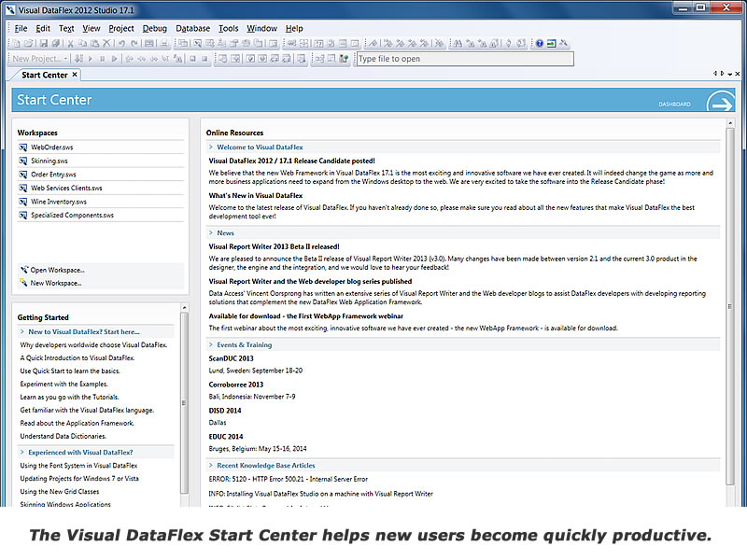Collapse the Events & Training section
This screenshot has width=747, height=560.
211,344
